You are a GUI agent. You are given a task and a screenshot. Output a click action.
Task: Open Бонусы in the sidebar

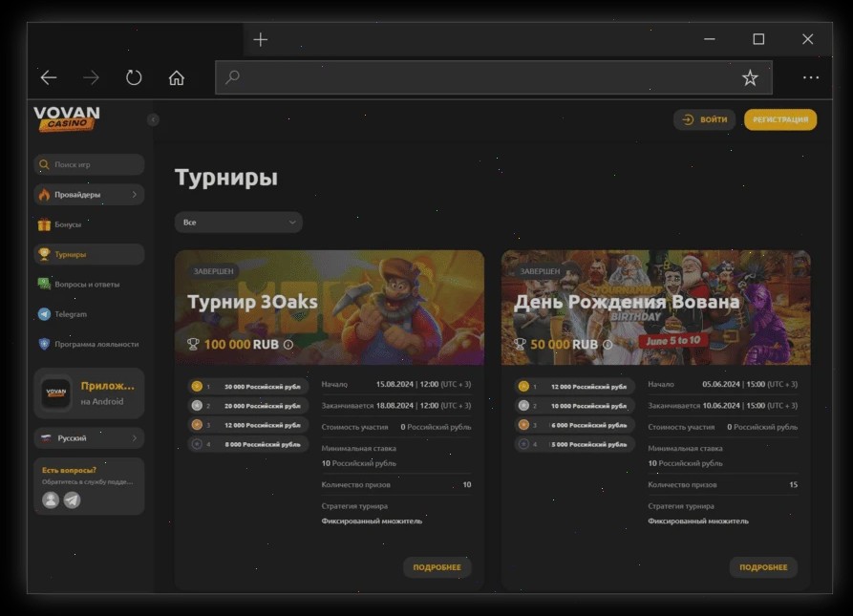tap(89, 224)
